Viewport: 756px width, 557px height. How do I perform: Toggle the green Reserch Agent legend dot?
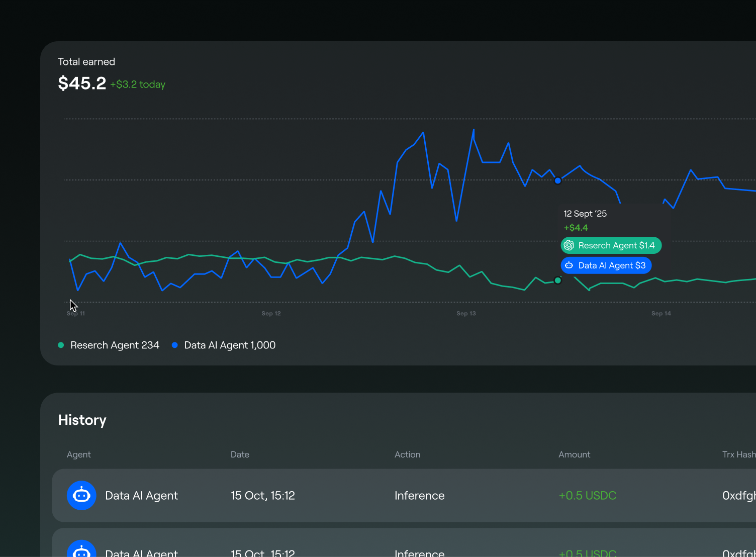[61, 345]
